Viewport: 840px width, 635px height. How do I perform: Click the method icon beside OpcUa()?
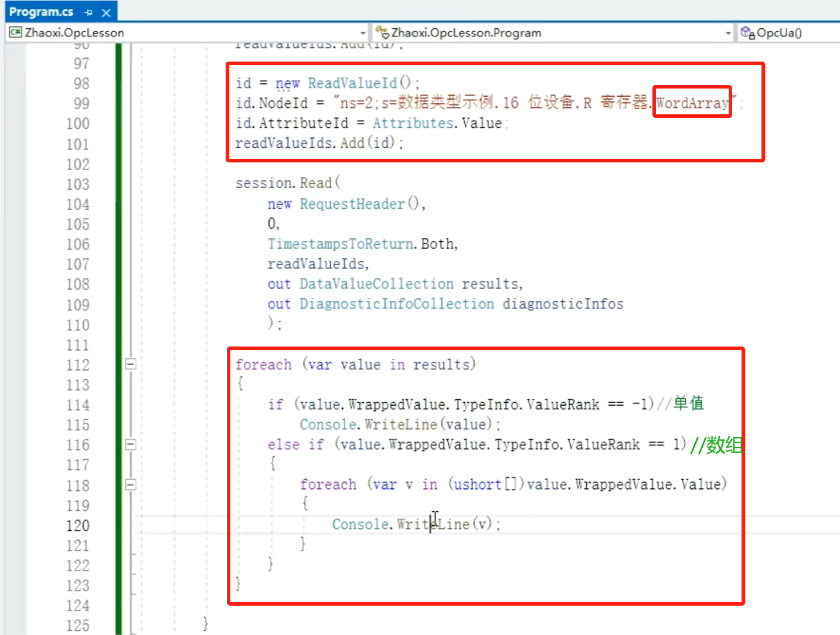click(x=747, y=32)
